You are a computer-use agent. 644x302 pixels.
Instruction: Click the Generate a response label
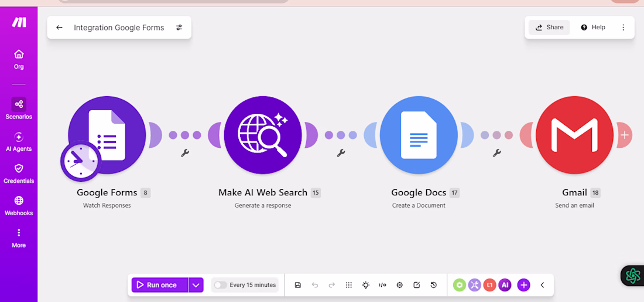point(263,205)
